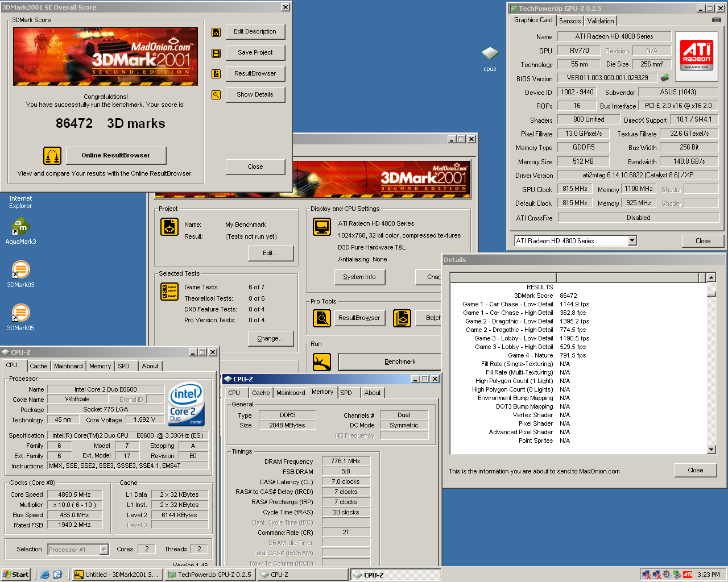Screen dimensions: 728x582
Task: Click Close in the Details window
Action: tap(696, 471)
